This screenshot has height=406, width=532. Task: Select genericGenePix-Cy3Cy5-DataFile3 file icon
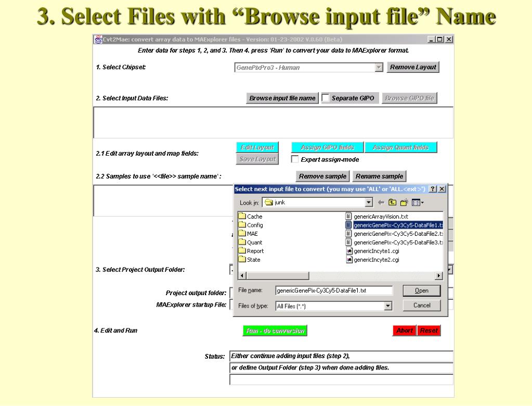tap(348, 242)
